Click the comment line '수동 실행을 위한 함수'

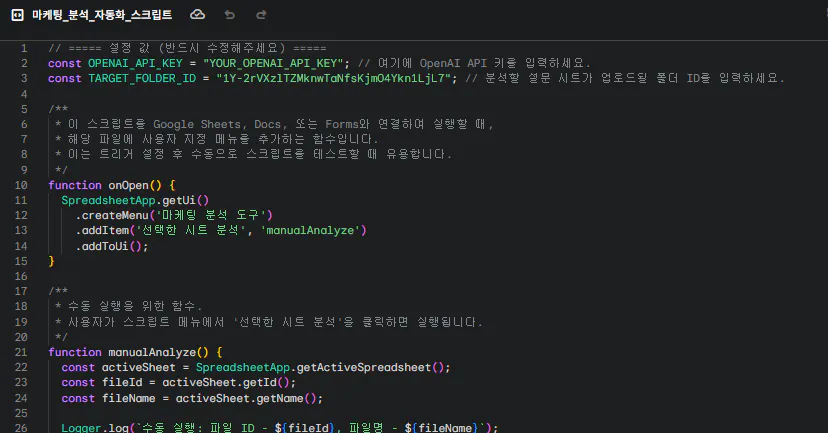[x=128, y=306]
